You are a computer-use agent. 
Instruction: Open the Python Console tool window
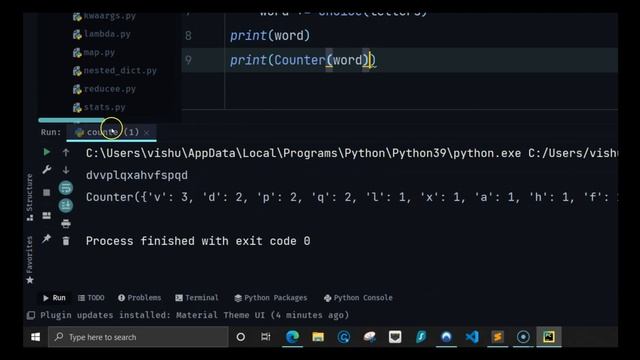click(358, 298)
